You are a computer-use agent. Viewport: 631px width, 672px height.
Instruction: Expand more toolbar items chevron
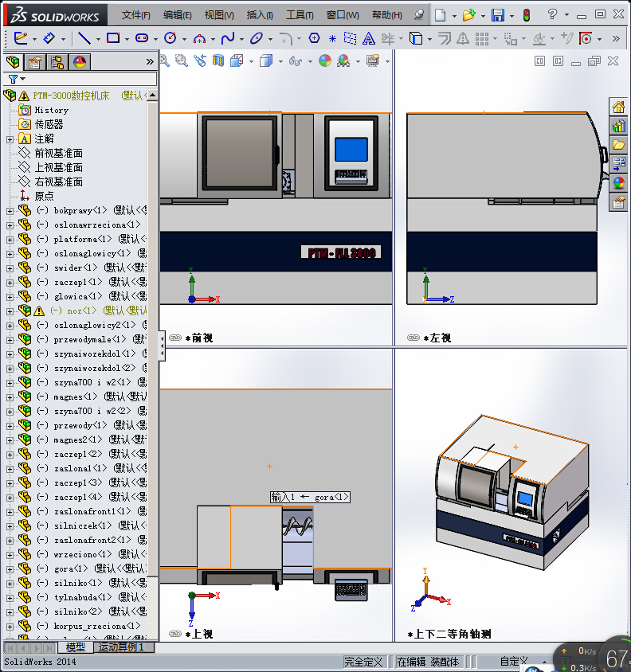click(617, 38)
